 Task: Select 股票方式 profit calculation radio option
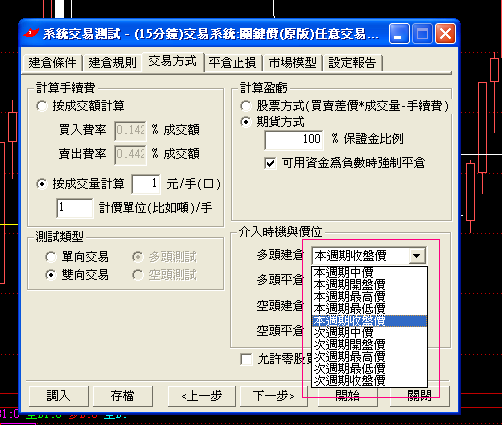246,106
